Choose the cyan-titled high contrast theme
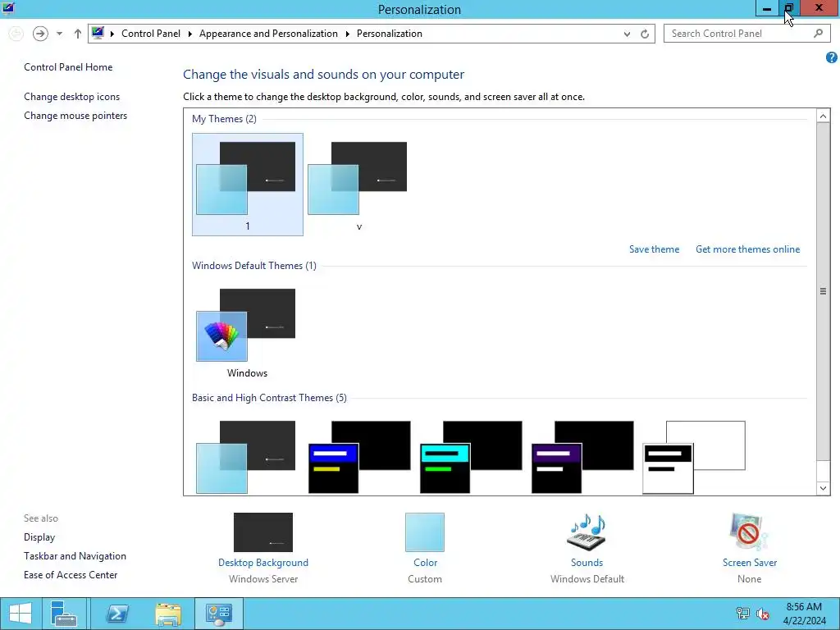 click(x=471, y=457)
